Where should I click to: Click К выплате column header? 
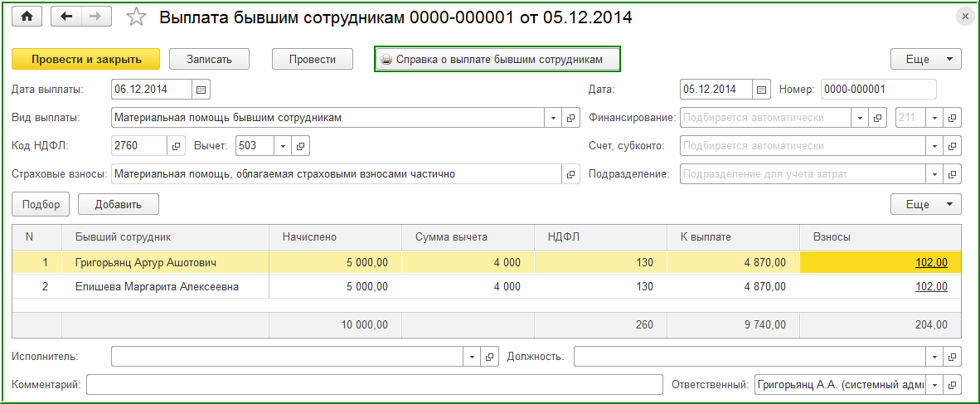(733, 237)
